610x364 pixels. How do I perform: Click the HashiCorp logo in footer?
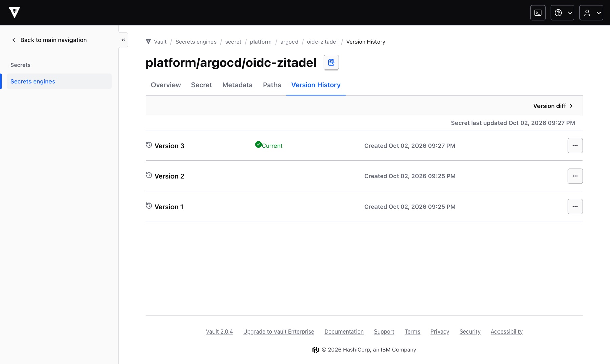click(316, 350)
